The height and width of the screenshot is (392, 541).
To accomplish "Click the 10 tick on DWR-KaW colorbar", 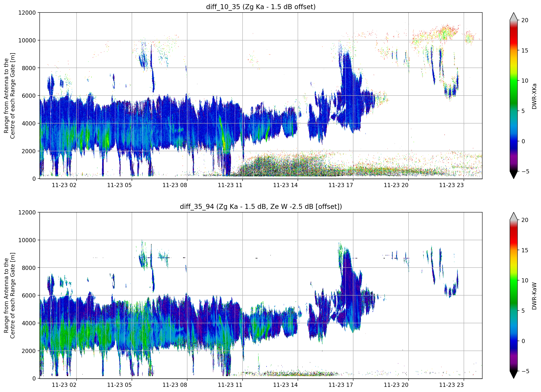I will click(x=525, y=280).
